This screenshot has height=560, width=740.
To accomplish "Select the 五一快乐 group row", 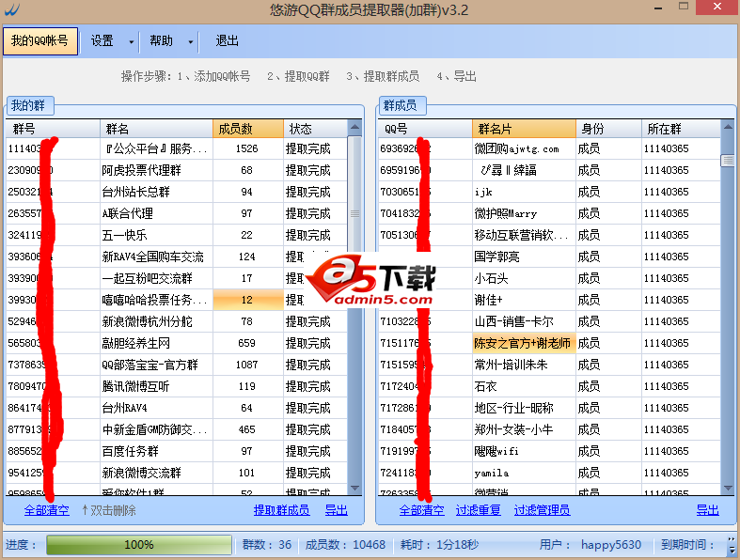I will click(177, 235).
